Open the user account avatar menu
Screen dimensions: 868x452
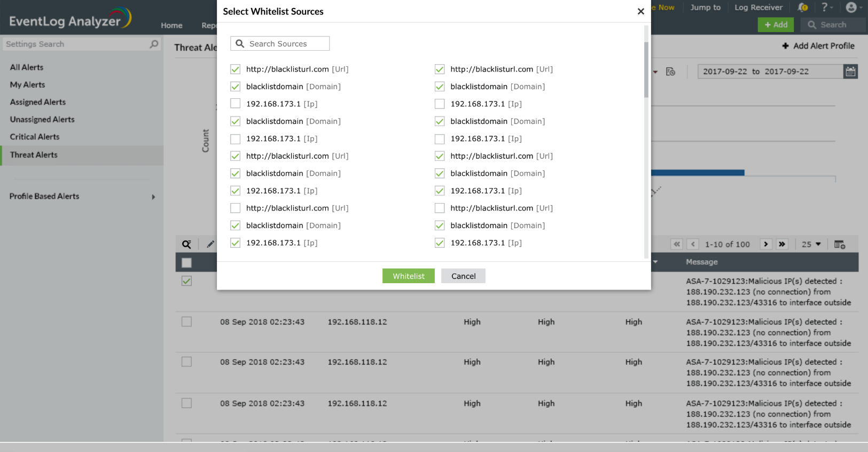pos(854,7)
